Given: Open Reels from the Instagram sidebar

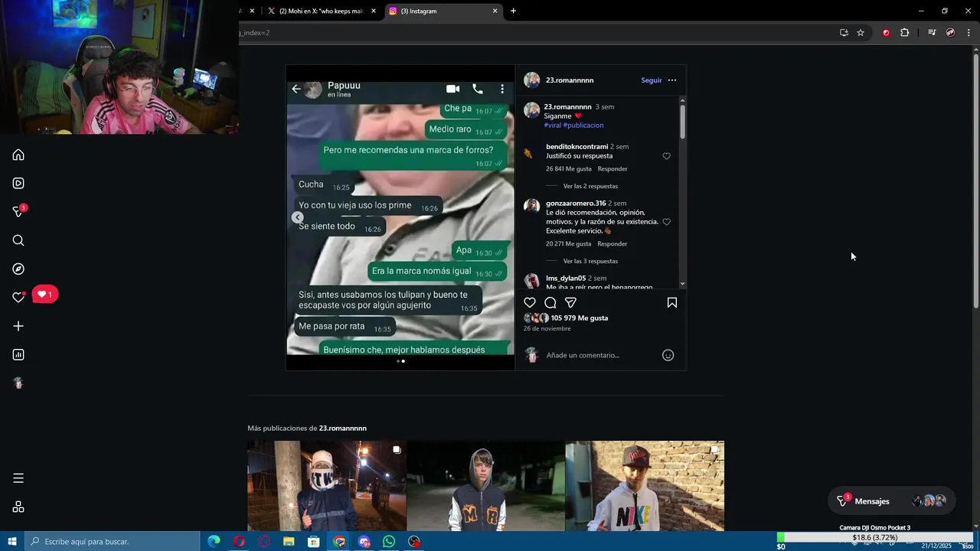Looking at the screenshot, I should (18, 184).
